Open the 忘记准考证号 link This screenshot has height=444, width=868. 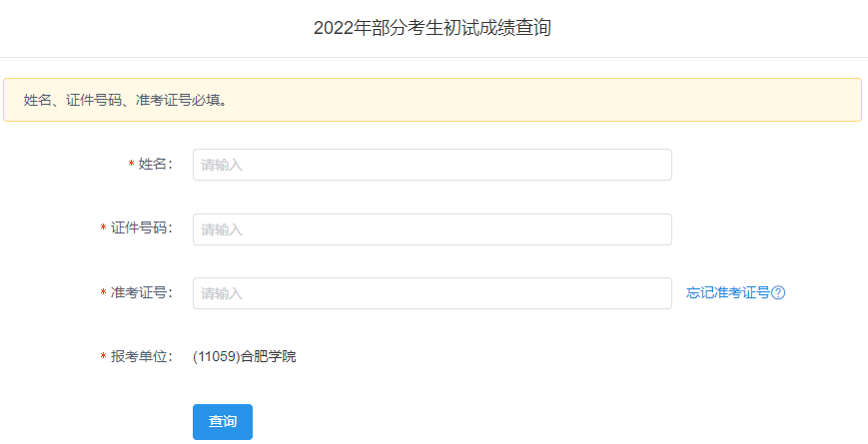728,293
